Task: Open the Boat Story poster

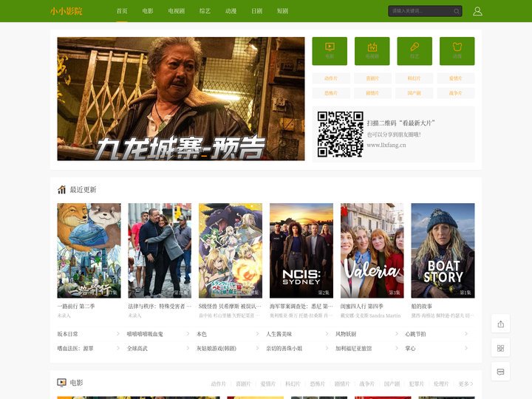Action: coord(443,250)
